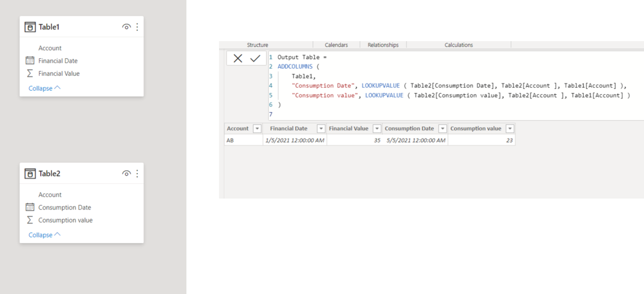Click the Table1 table icon

pos(30,27)
